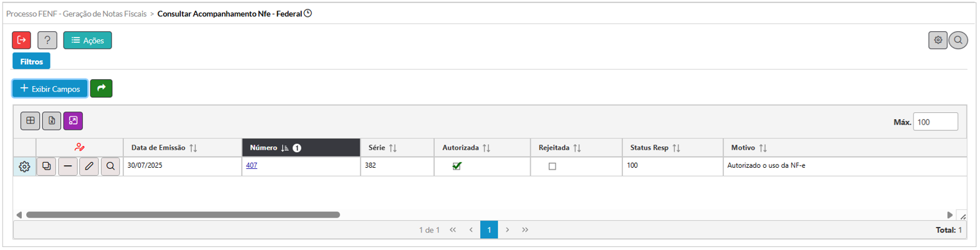Switch to the Filtros tab
Viewport: 980px width, 250px height.
(32, 61)
